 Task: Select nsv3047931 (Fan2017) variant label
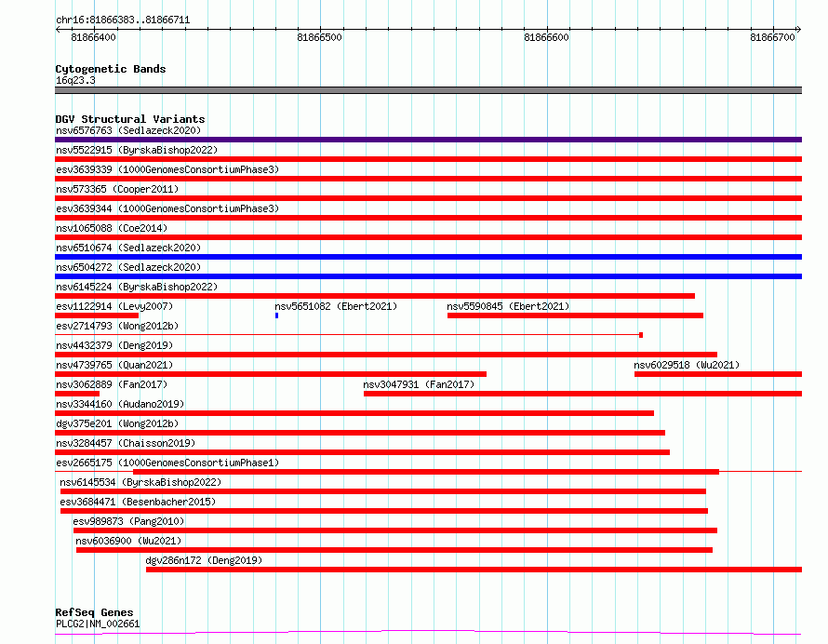(419, 384)
